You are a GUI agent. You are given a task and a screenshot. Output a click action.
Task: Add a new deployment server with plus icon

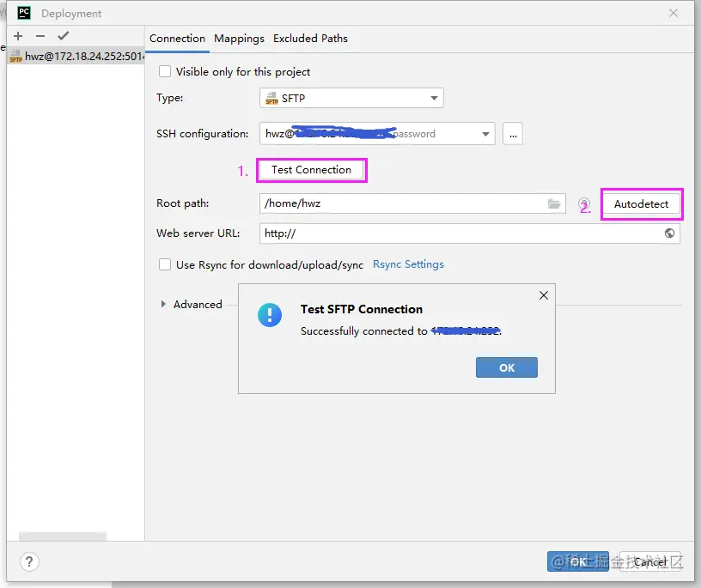click(x=18, y=36)
